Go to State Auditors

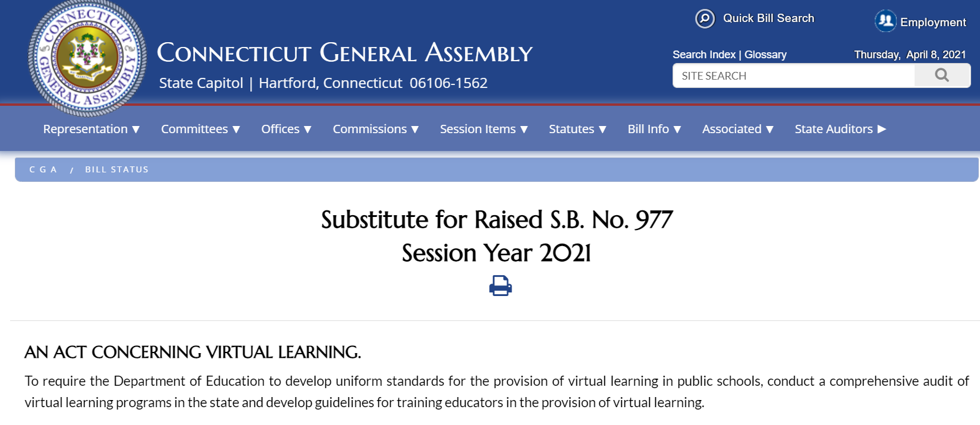(x=840, y=129)
